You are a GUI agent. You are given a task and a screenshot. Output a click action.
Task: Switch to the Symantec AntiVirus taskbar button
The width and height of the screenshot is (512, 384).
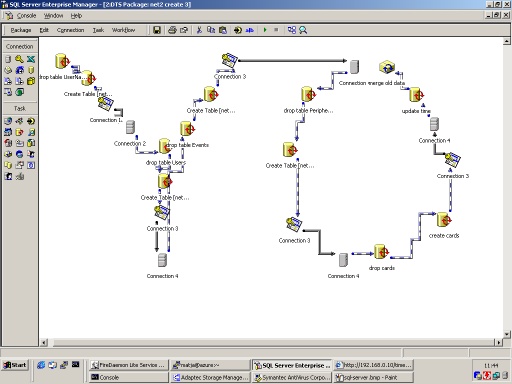point(292,377)
